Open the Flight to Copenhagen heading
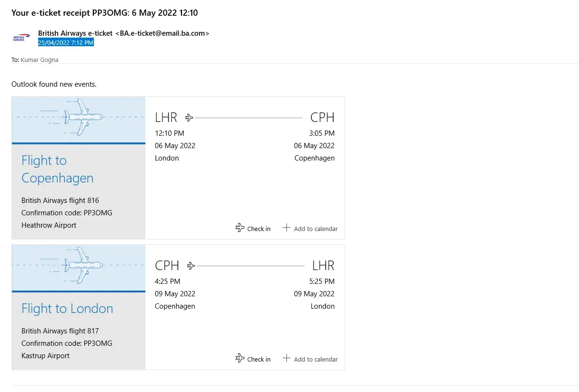 point(57,169)
